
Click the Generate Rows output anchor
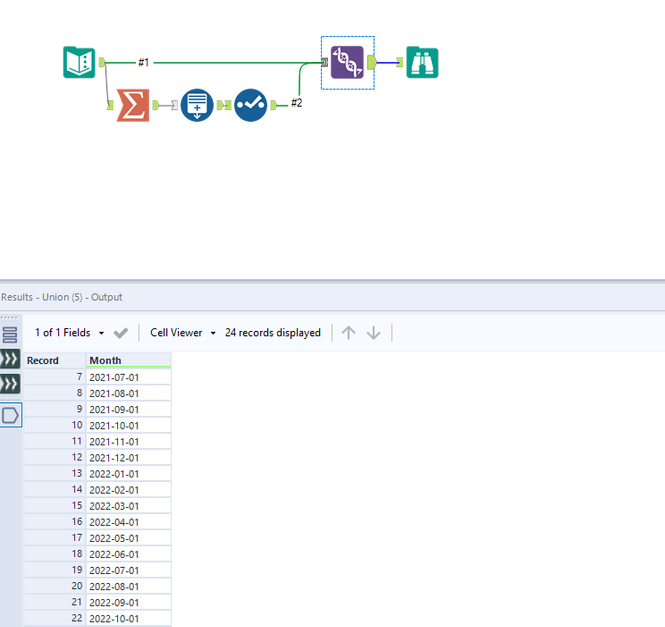220,105
